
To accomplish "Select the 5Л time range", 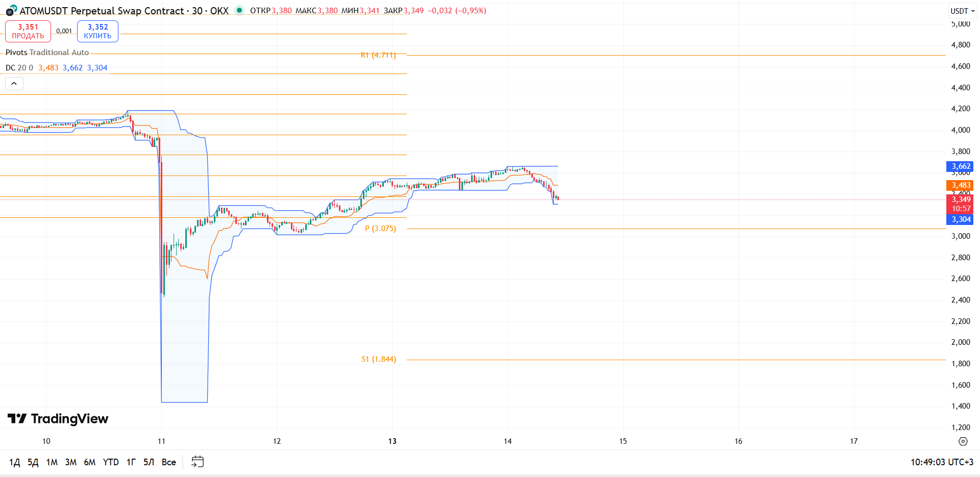I will pos(149,462).
